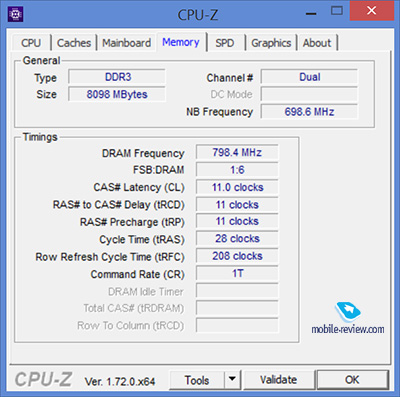Viewport: 400px width, 397px height.
Task: Switch to the SPD tab
Action: 225,43
